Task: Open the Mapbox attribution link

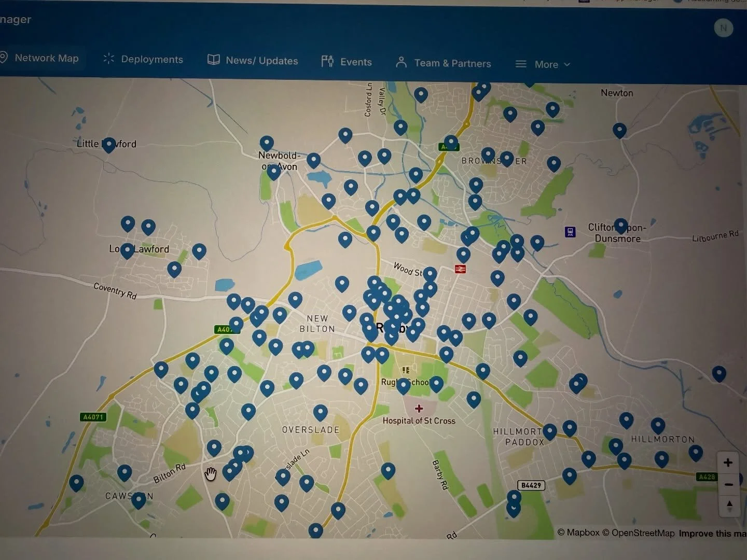Action: (x=578, y=533)
